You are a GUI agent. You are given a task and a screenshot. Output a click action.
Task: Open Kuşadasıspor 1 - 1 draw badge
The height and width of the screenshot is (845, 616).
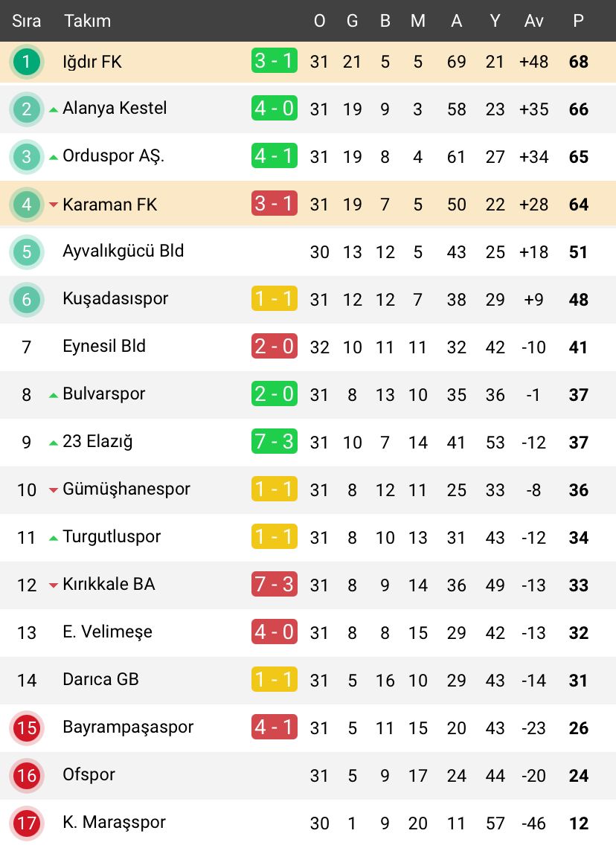tap(275, 299)
